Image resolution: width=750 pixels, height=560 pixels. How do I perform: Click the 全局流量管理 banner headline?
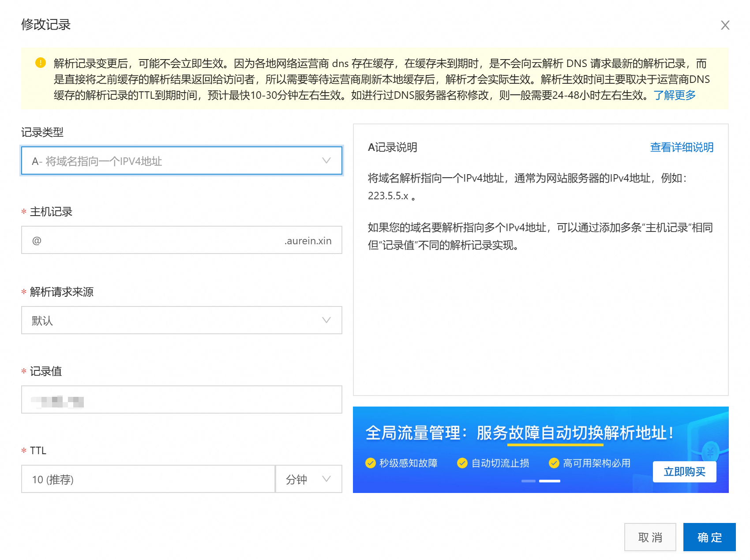point(520,433)
